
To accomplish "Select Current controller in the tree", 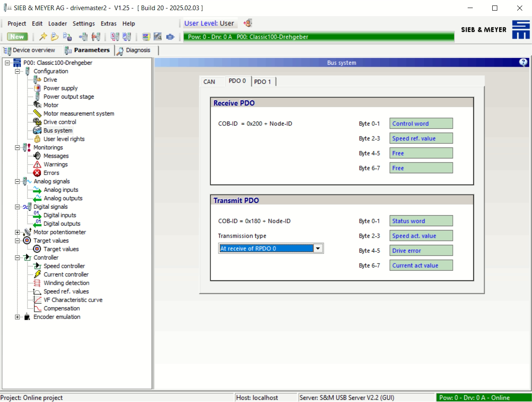I will point(66,274).
